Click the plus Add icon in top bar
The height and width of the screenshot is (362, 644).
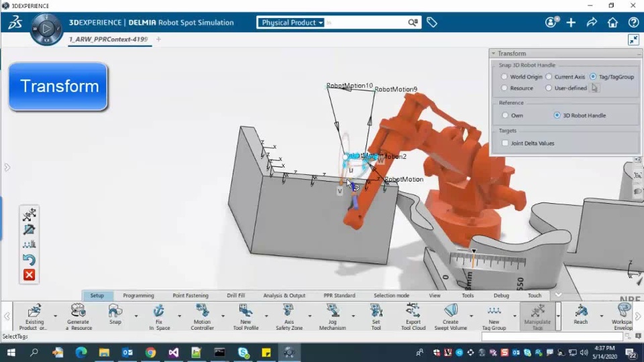pyautogui.click(x=571, y=23)
